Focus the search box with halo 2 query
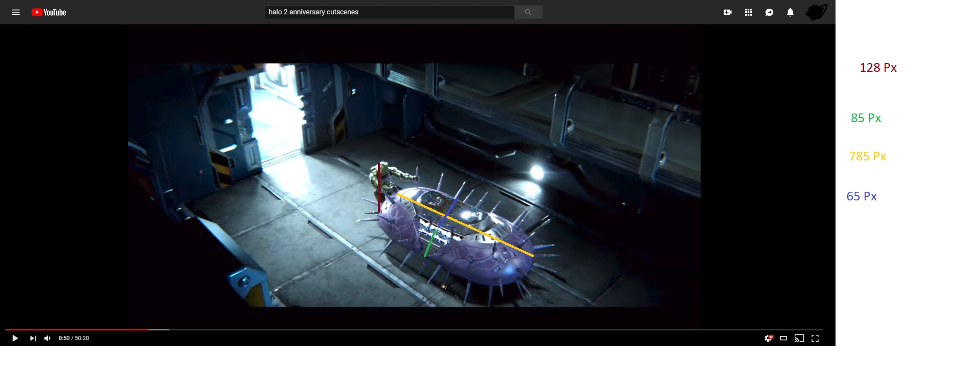The height and width of the screenshot is (373, 980). click(x=389, y=12)
